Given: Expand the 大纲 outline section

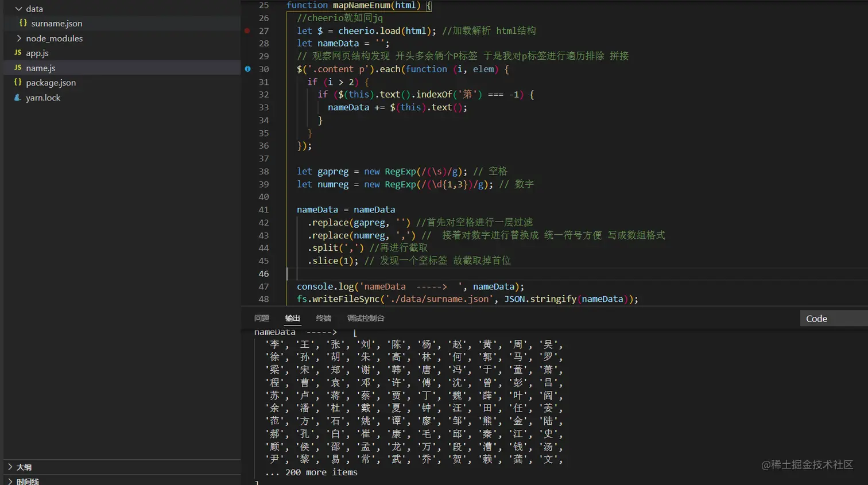Looking at the screenshot, I should (x=10, y=467).
